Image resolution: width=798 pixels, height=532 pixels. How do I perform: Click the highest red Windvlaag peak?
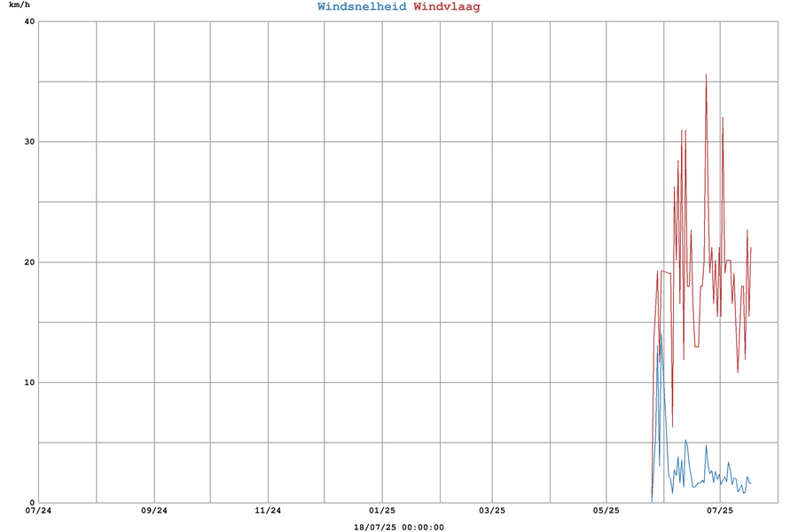click(x=706, y=75)
